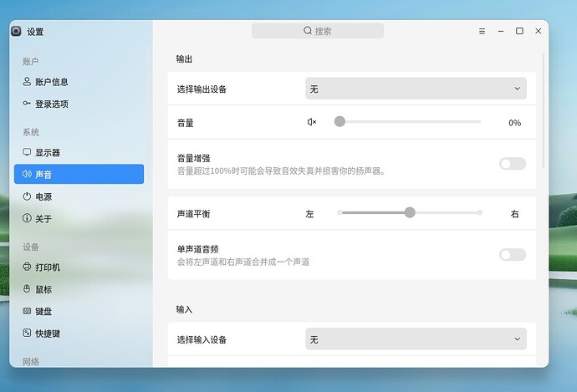Open 快捷键 settings
Screen dimensions: 577x392
(x=79, y=333)
